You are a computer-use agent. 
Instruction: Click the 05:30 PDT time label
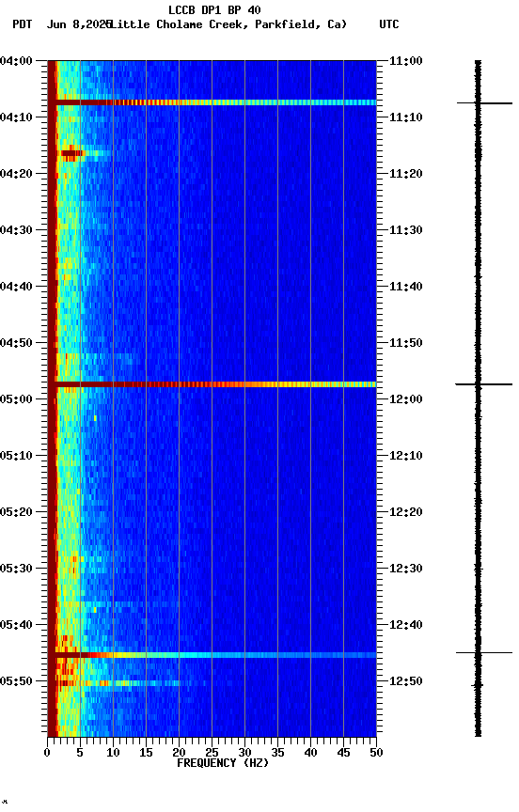16,569
